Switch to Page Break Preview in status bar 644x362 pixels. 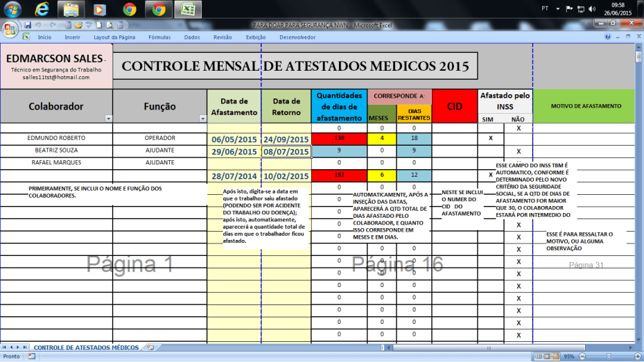(556, 356)
